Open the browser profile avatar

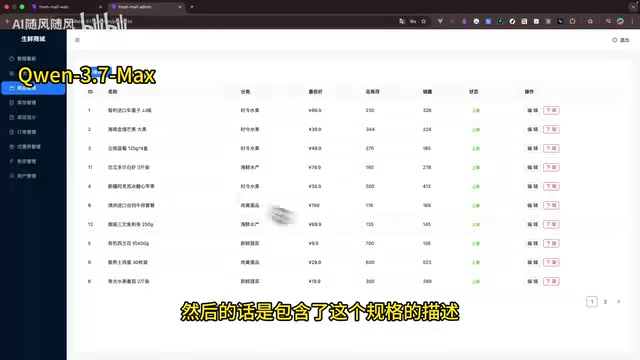pyautogui.click(x=620, y=21)
